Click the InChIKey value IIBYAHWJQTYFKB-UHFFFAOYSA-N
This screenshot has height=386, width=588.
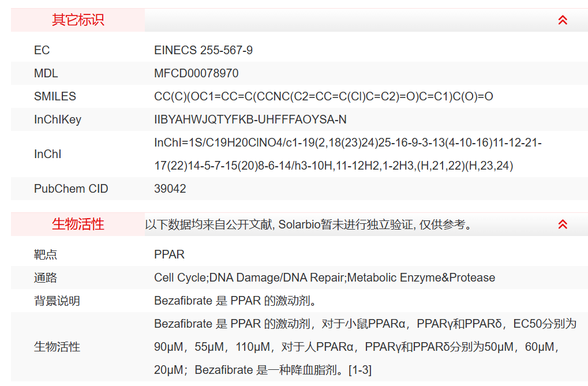250,119
